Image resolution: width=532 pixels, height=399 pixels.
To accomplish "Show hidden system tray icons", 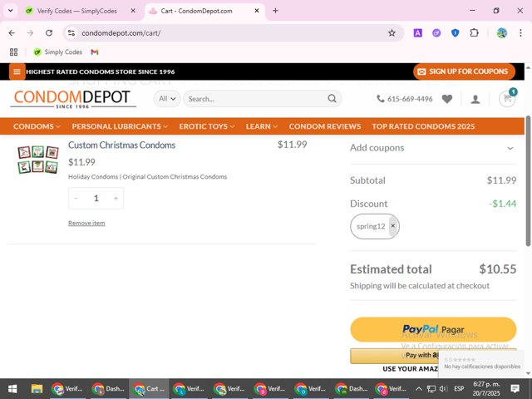I will (419, 389).
